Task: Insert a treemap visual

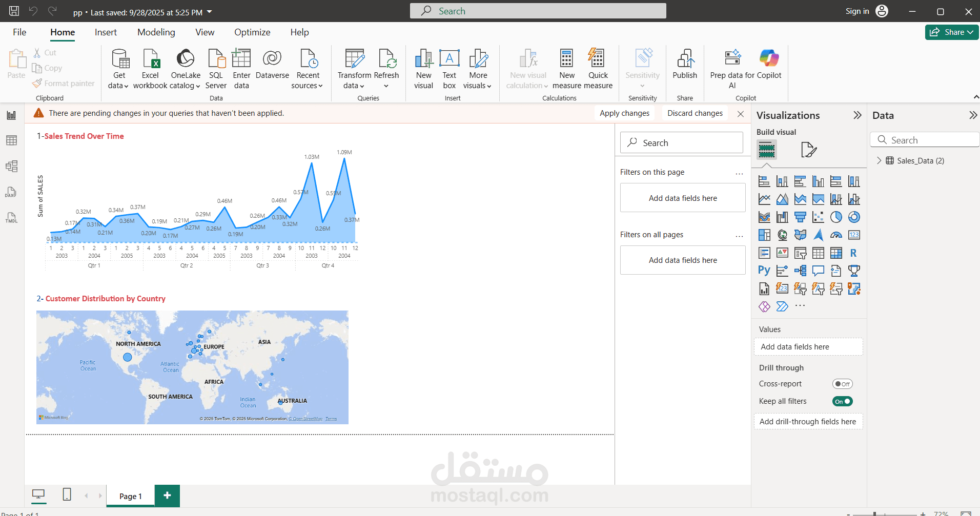Action: coord(764,235)
